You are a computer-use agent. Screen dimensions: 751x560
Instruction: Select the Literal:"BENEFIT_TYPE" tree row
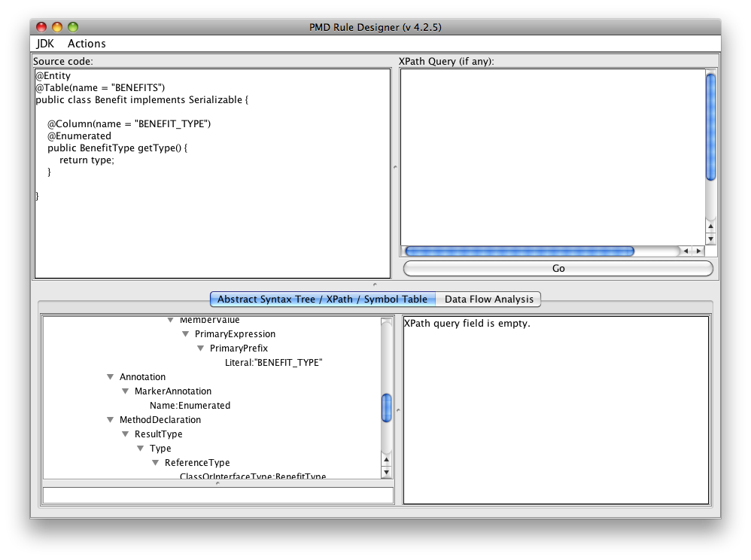click(x=273, y=363)
